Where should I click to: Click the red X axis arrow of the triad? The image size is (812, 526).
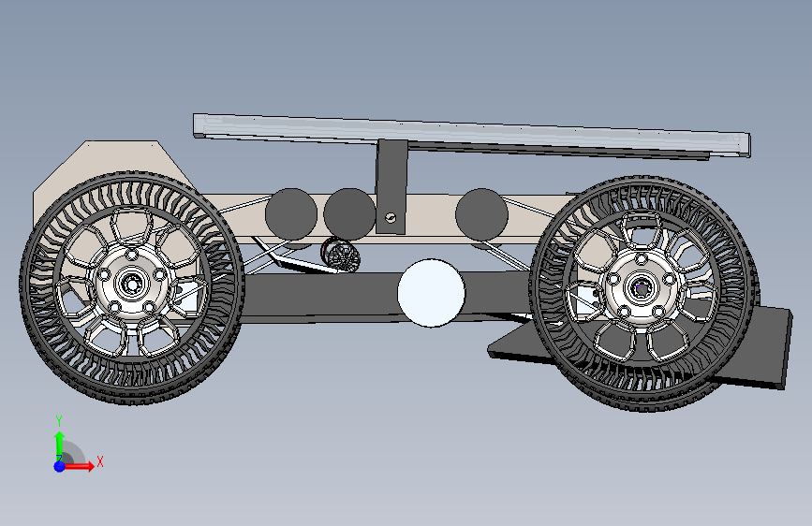click(80, 466)
